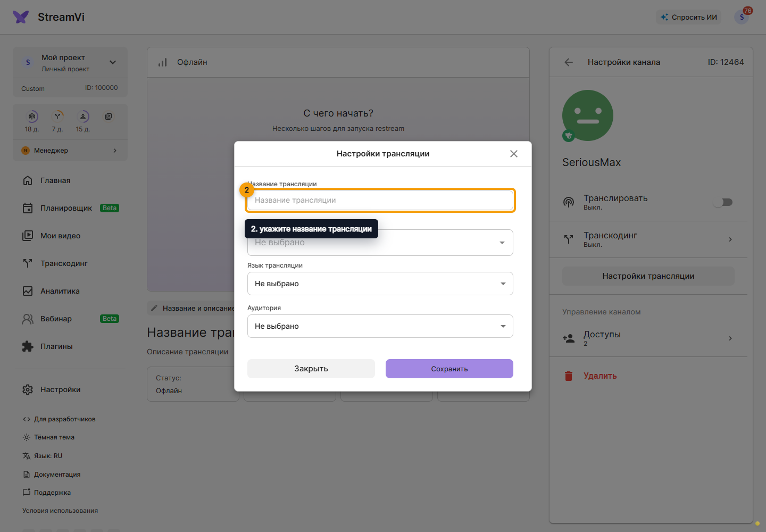
Task: Click the user quota icon showing 15 д.
Action: (83, 117)
